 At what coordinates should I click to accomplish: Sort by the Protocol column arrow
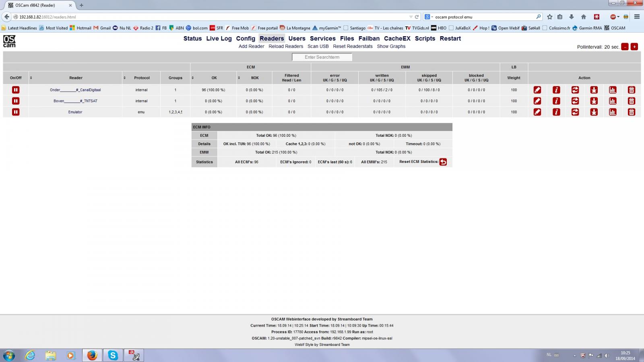tap(125, 78)
